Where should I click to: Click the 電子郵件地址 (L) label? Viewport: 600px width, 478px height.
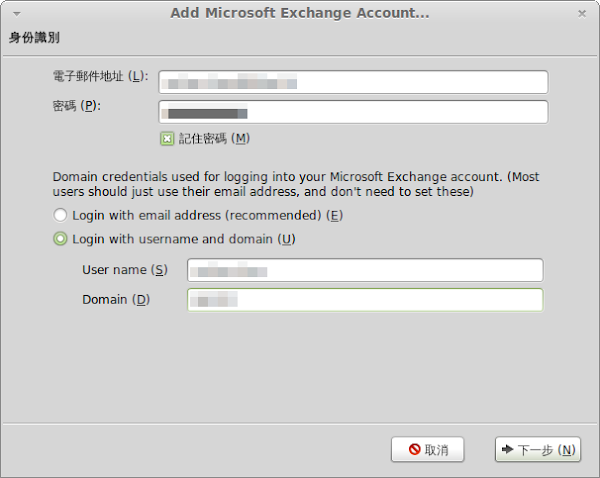pos(100,76)
